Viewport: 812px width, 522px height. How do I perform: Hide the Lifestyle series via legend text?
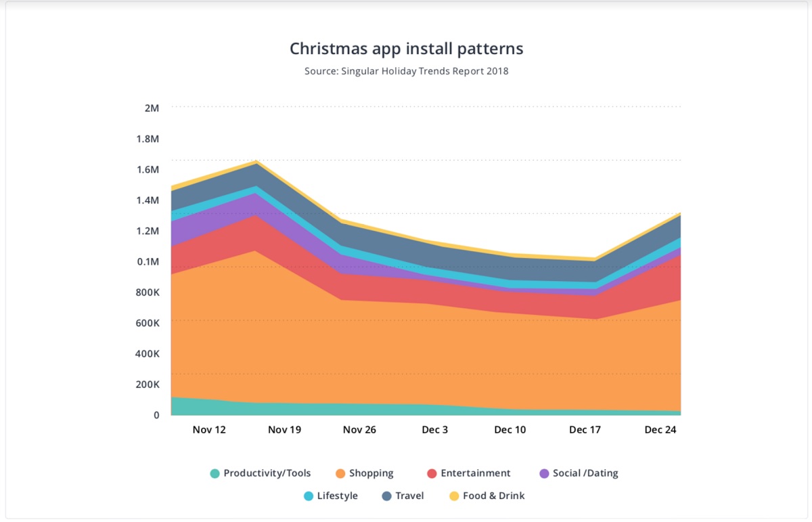337,496
